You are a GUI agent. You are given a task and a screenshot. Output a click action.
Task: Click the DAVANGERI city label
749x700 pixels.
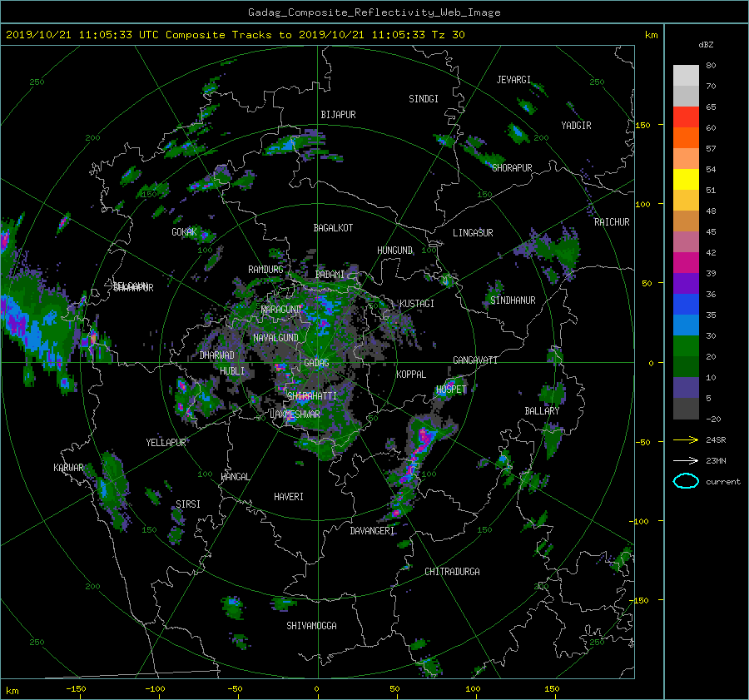[372, 531]
